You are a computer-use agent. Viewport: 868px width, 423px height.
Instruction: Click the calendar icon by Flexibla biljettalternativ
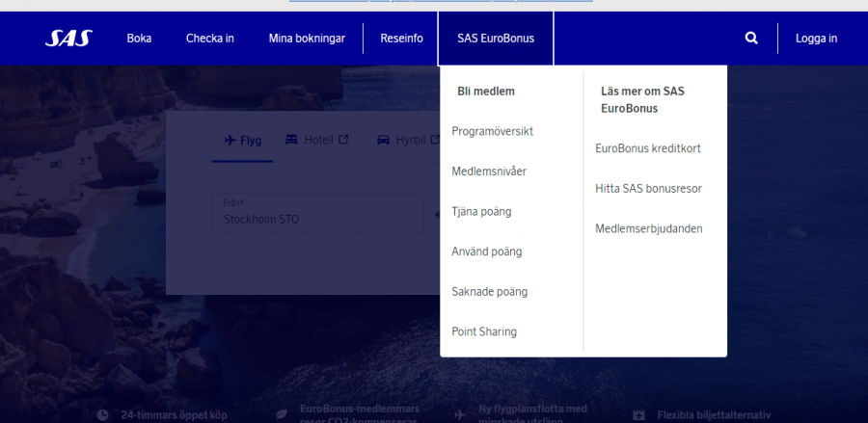[x=637, y=415]
